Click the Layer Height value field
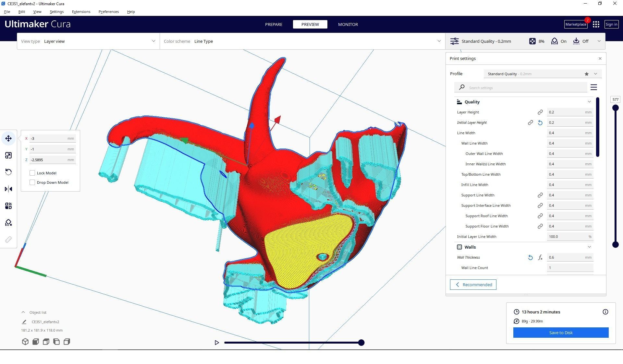 [x=570, y=112]
